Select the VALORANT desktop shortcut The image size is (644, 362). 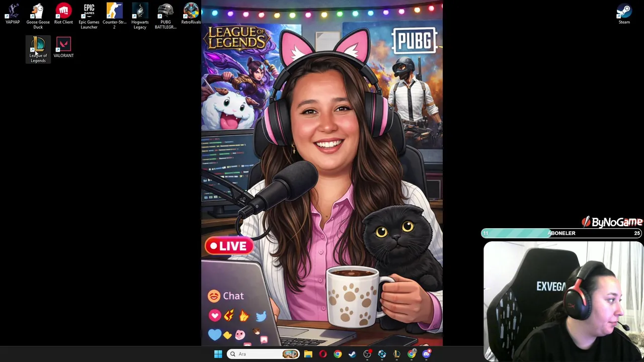(x=63, y=48)
